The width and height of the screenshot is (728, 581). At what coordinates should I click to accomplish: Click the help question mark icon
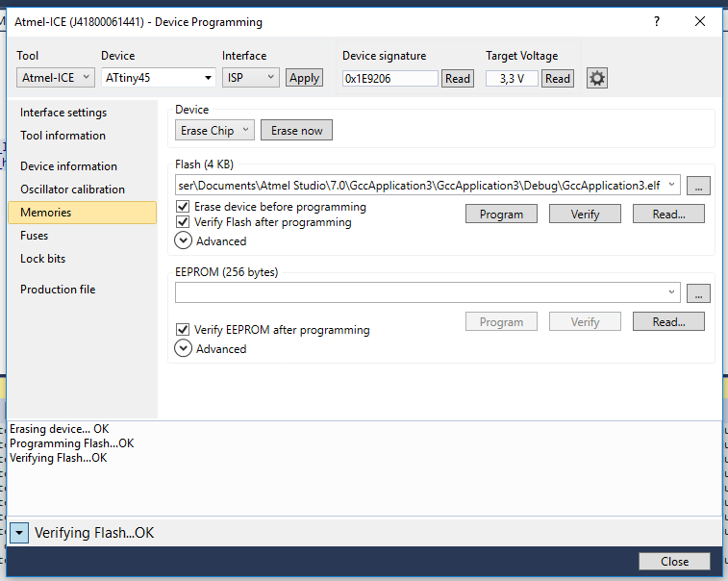click(x=656, y=21)
